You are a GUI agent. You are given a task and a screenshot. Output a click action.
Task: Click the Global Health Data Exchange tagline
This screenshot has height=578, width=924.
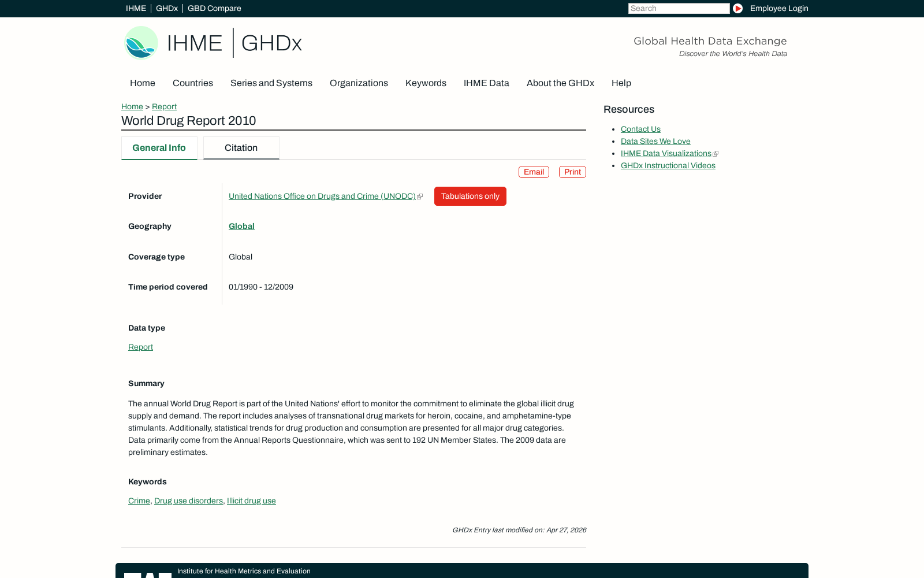710,41
